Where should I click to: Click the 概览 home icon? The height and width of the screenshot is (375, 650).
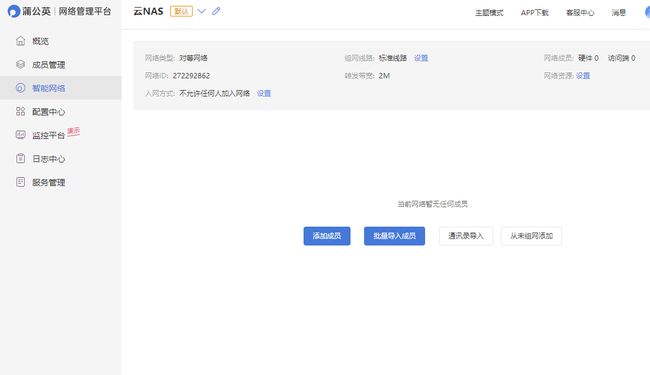click(x=20, y=41)
